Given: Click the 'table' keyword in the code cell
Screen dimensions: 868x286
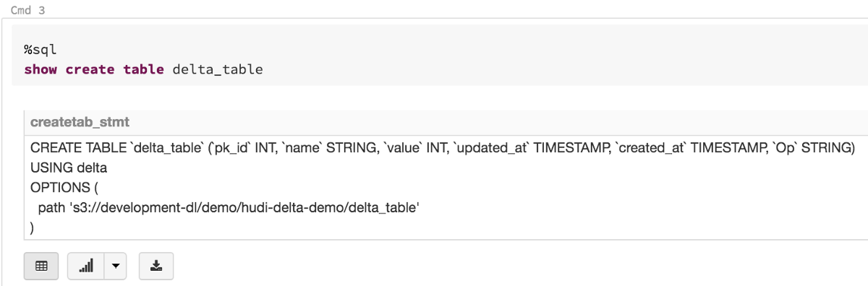Looking at the screenshot, I should pyautogui.click(x=144, y=70).
